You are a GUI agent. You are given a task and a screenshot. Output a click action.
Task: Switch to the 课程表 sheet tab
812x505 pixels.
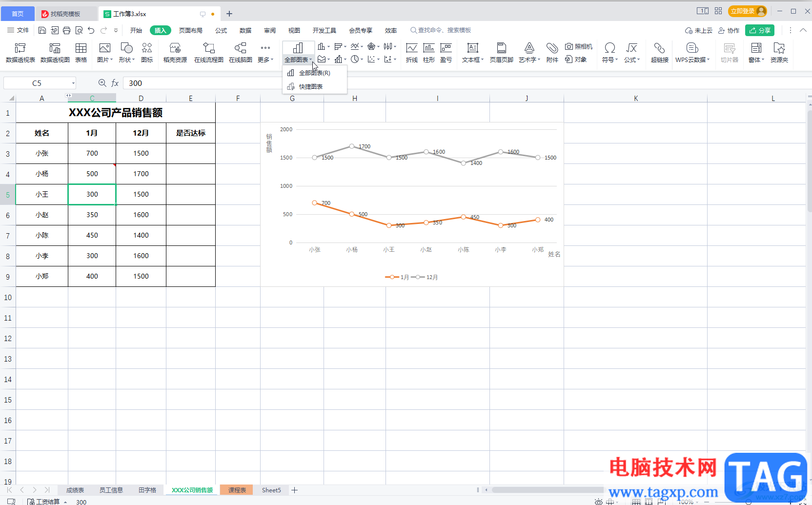click(x=237, y=490)
